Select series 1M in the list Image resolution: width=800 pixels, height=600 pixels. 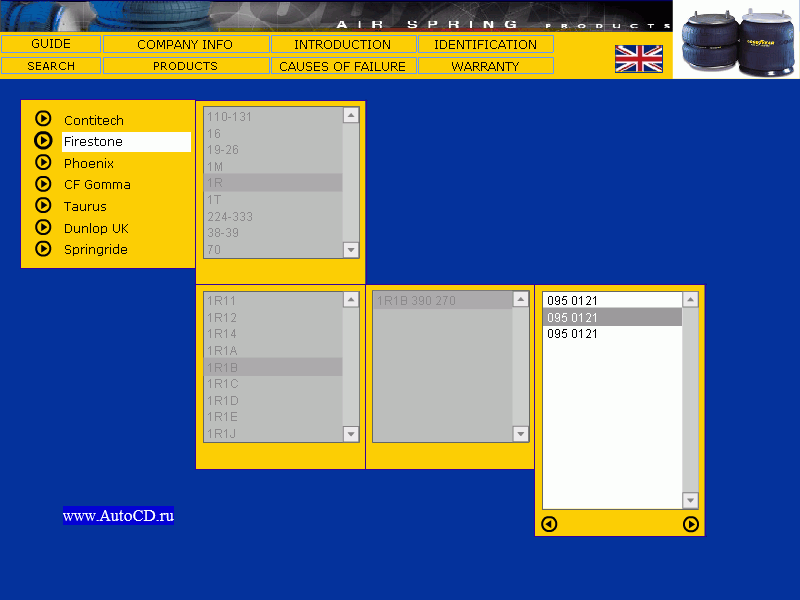point(273,166)
